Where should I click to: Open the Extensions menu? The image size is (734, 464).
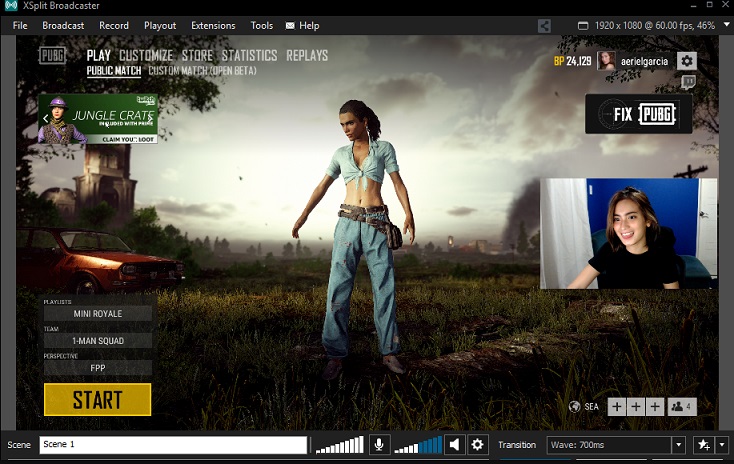[213, 26]
